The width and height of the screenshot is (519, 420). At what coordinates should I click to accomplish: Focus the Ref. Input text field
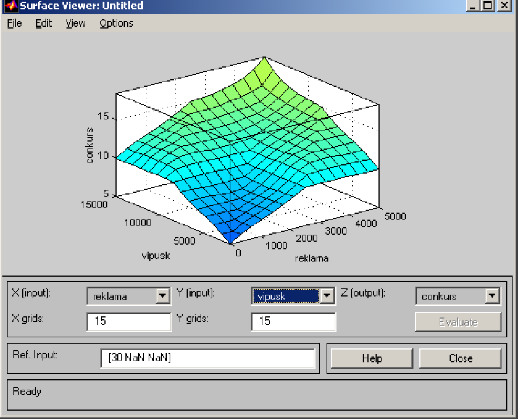click(x=207, y=358)
